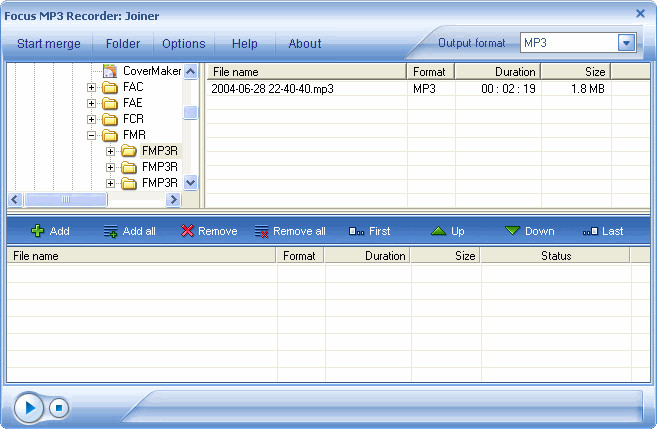Select the FAE folder icon
The width and height of the screenshot is (658, 429).
click(110, 103)
